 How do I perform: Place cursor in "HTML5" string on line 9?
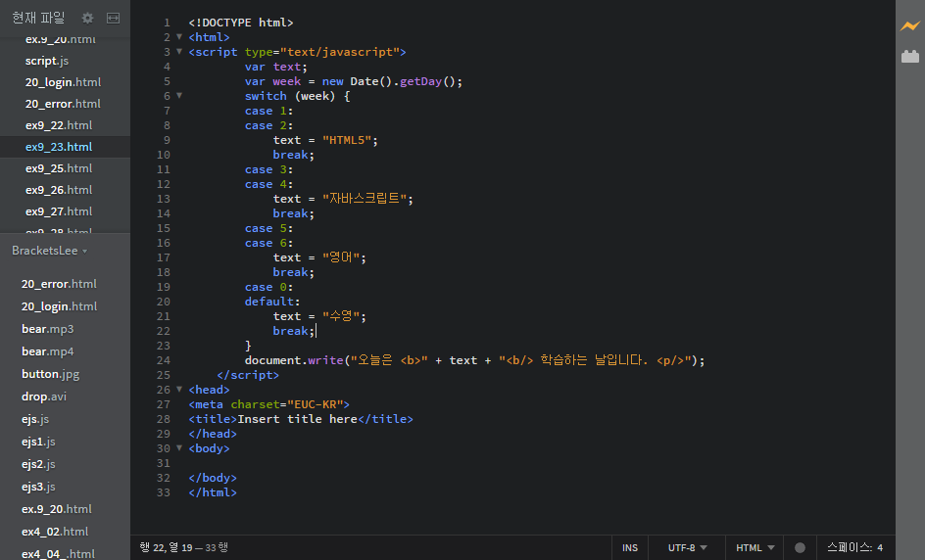tap(347, 140)
